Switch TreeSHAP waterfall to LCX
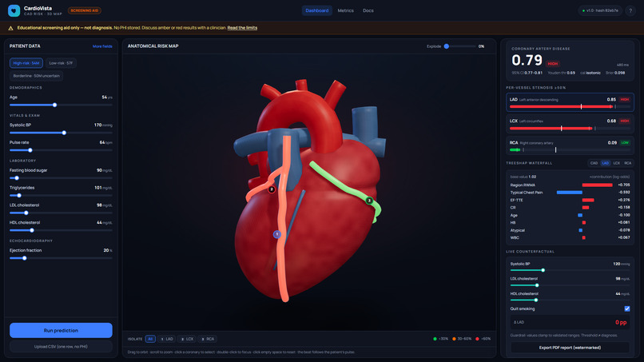This screenshot has height=362, width=644. (617, 163)
